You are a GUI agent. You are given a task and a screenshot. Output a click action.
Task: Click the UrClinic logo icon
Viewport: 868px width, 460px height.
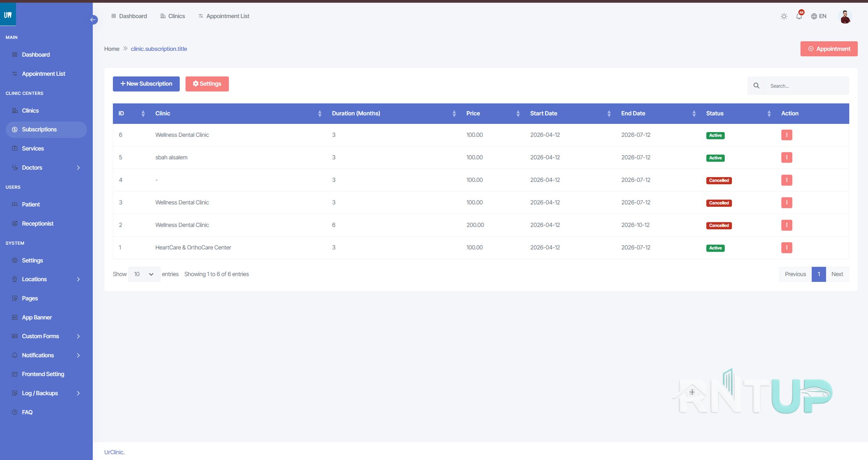pos(8,15)
